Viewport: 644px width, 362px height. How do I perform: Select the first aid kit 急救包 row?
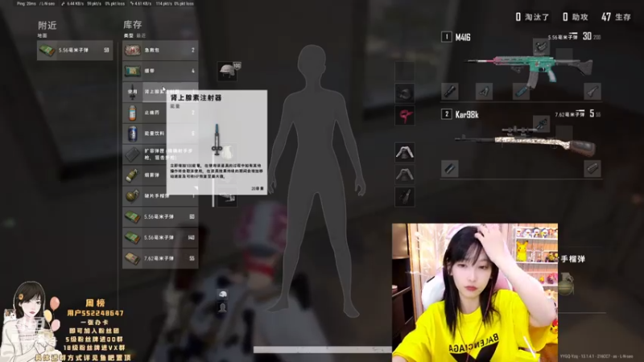pos(160,50)
